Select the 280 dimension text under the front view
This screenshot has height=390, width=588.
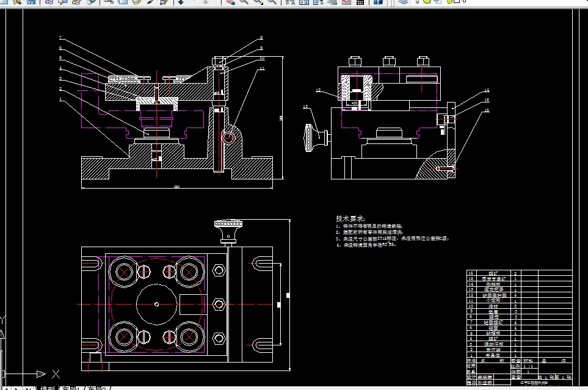(177, 186)
